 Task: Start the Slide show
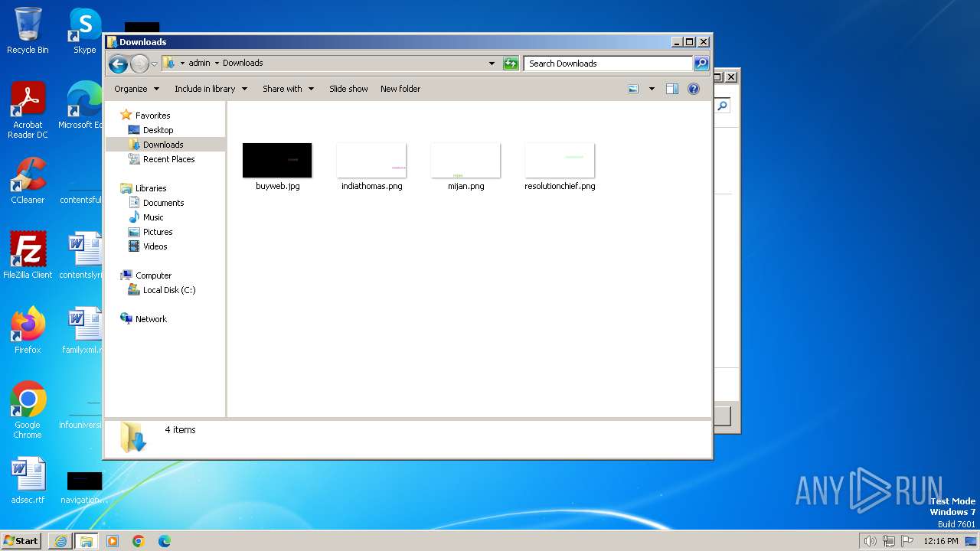pyautogui.click(x=348, y=89)
